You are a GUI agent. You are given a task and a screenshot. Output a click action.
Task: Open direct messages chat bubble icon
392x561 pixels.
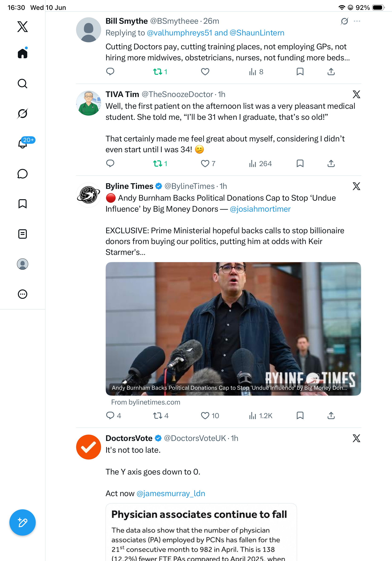(x=23, y=174)
